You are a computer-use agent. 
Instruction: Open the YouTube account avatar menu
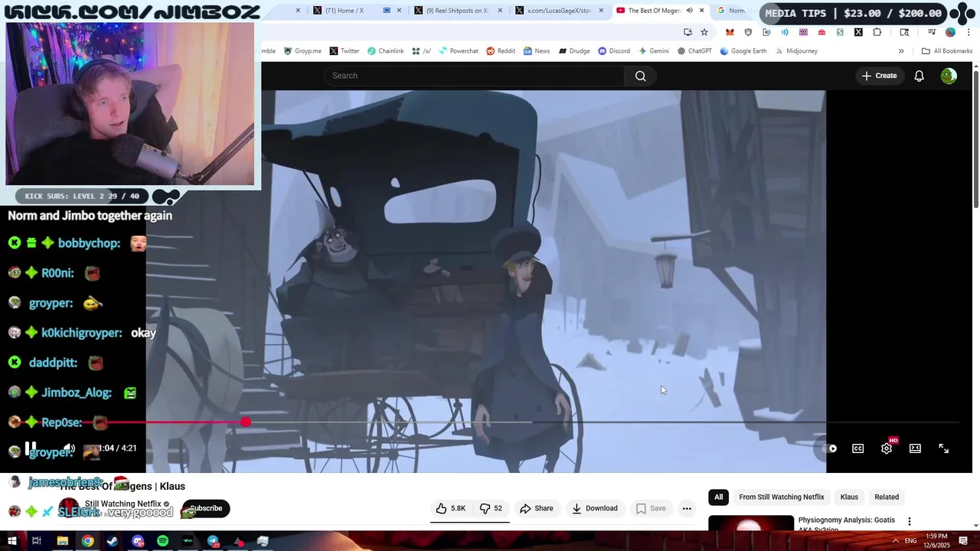point(949,76)
